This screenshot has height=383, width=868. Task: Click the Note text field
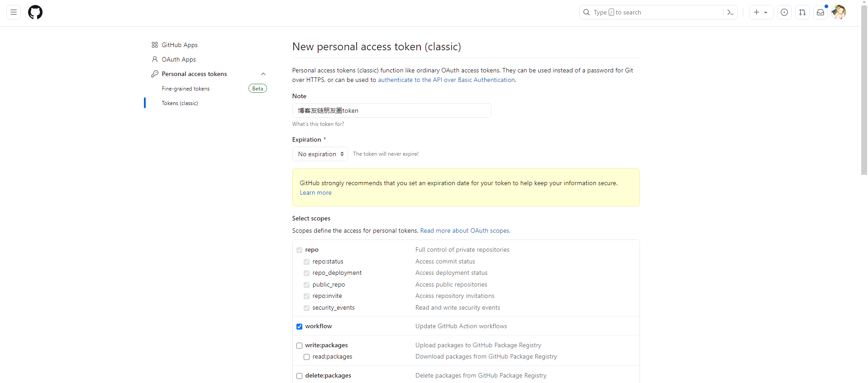[x=391, y=110]
